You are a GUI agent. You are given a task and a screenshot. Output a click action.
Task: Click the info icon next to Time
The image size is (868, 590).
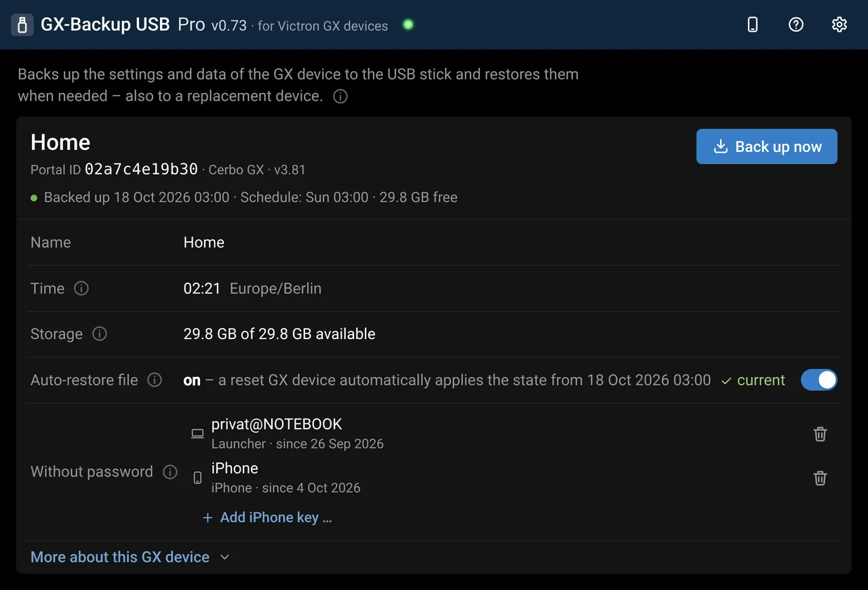pyautogui.click(x=81, y=288)
